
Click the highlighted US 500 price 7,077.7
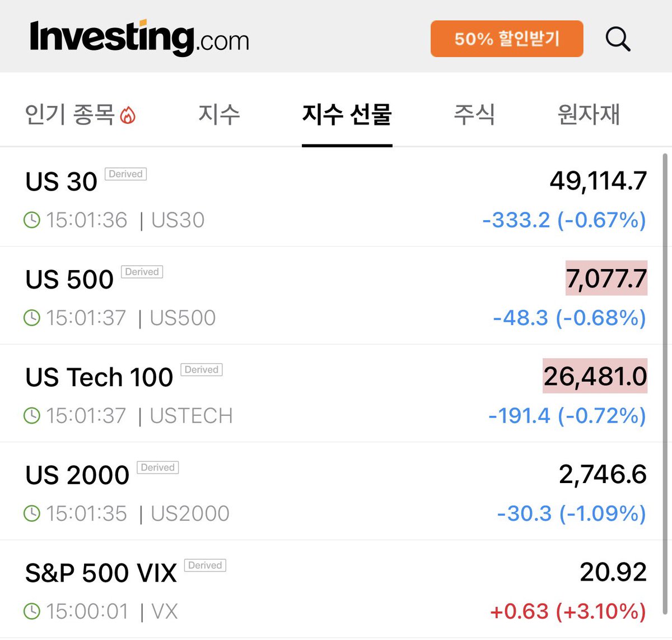(606, 279)
